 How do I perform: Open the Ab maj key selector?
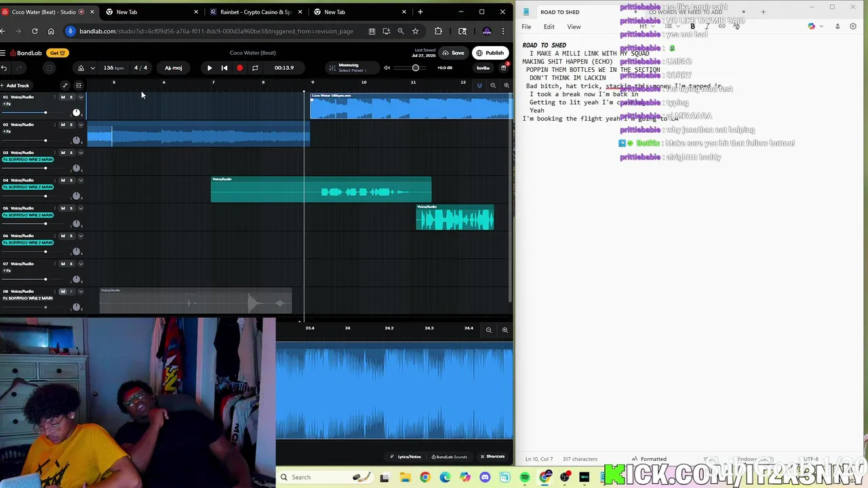click(174, 68)
